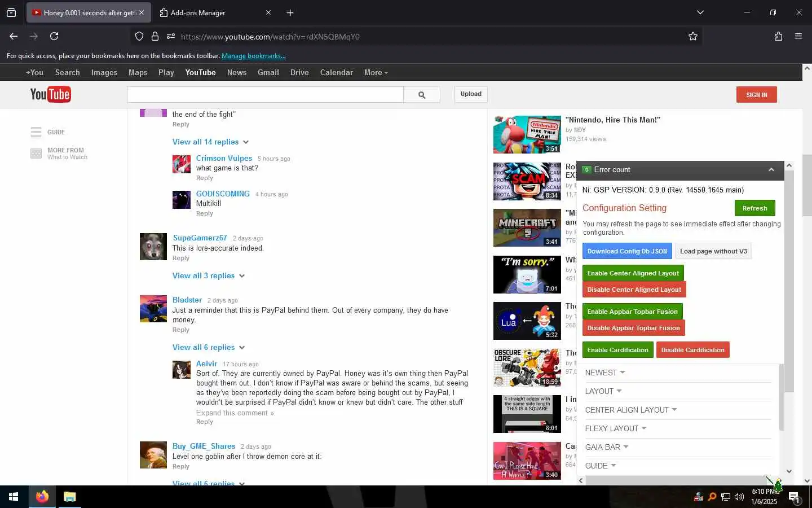Open the More dropdown in Google bar

pos(376,72)
